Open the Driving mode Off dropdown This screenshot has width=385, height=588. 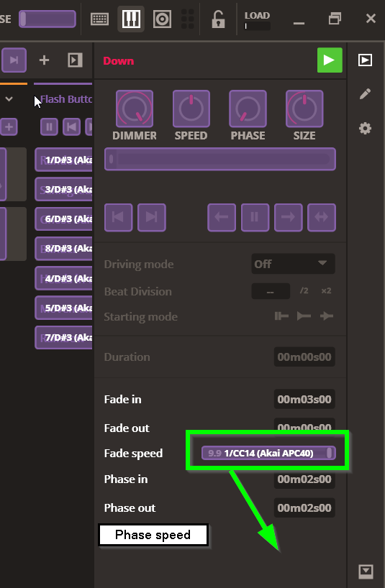tap(293, 264)
